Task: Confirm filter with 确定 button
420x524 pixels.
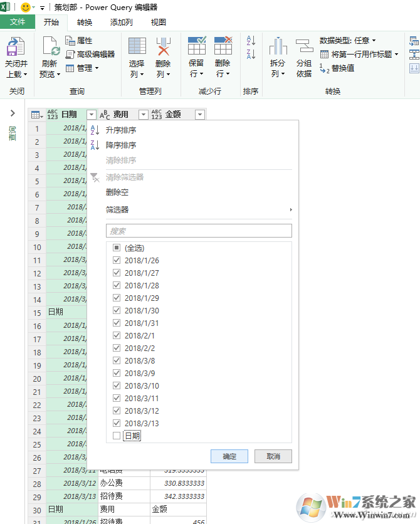Action: 229,456
